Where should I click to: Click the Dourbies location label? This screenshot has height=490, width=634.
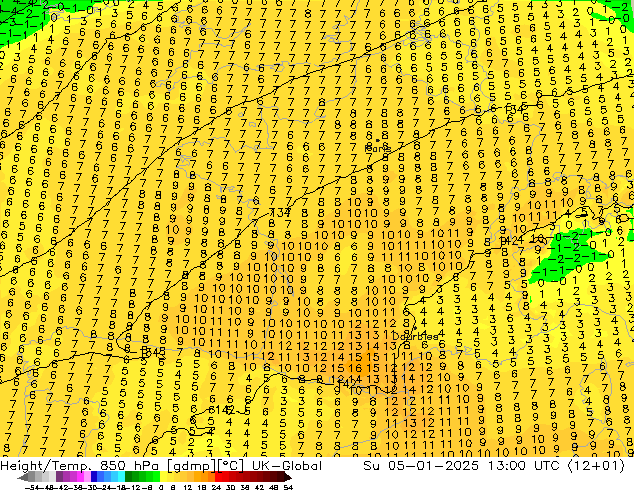415,336
